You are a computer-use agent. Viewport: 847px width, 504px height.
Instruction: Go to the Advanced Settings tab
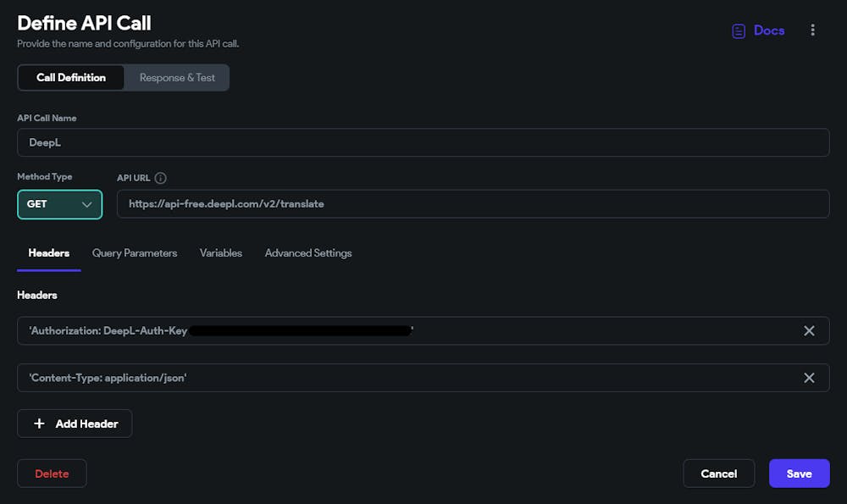(x=308, y=253)
